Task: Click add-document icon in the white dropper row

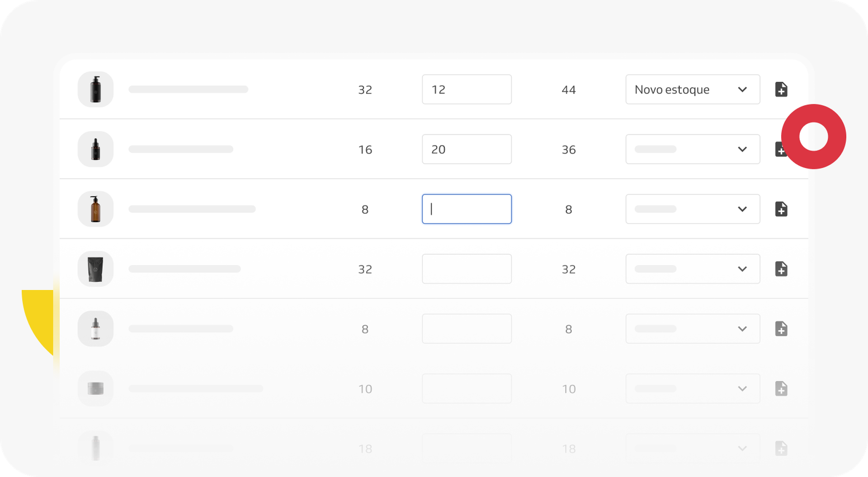Action: click(x=781, y=329)
